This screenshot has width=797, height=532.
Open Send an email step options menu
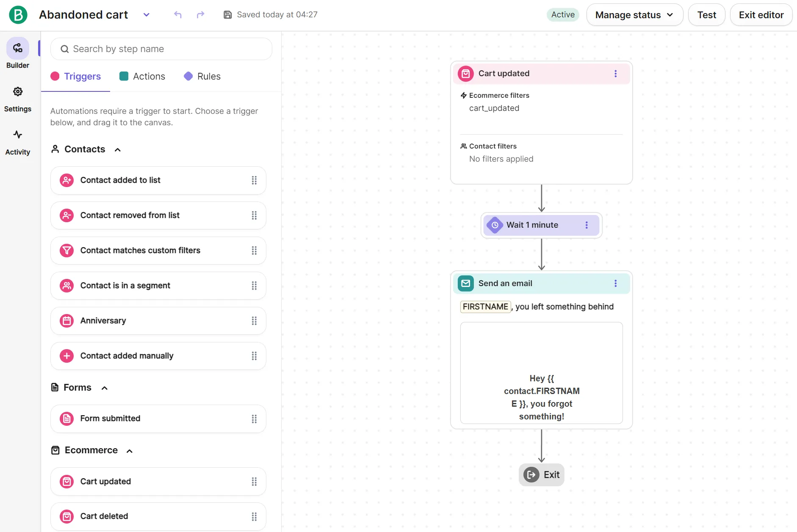tap(615, 284)
